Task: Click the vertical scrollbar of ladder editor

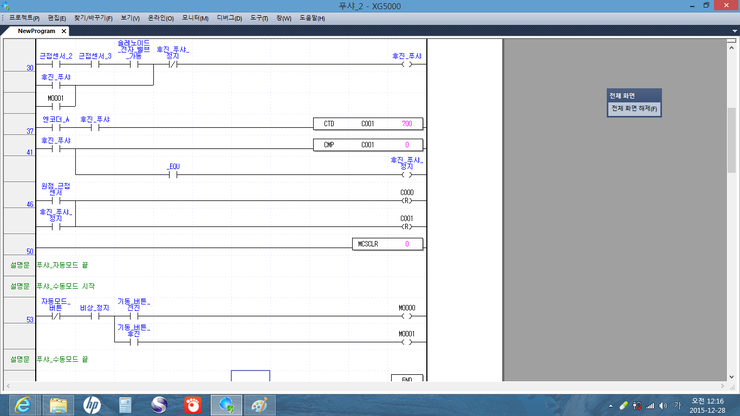Action: (x=731, y=200)
